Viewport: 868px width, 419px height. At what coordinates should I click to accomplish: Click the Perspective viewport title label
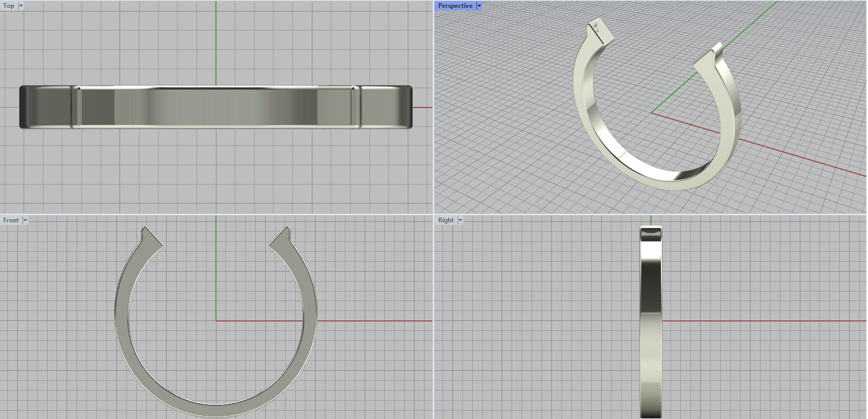click(x=455, y=6)
